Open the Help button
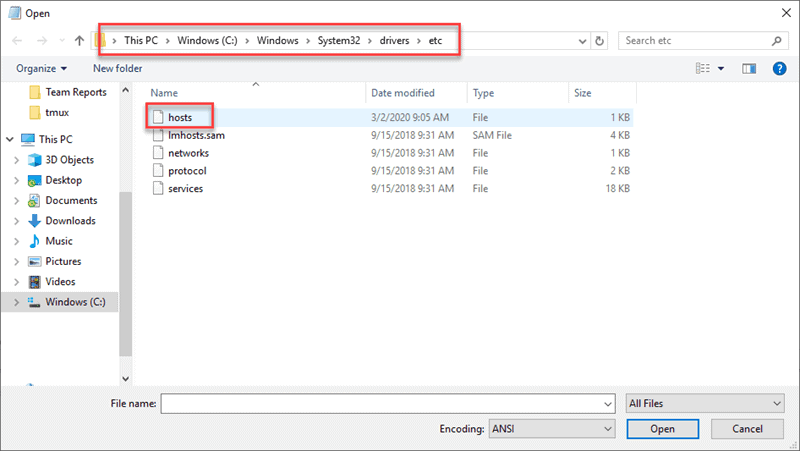 coord(780,68)
